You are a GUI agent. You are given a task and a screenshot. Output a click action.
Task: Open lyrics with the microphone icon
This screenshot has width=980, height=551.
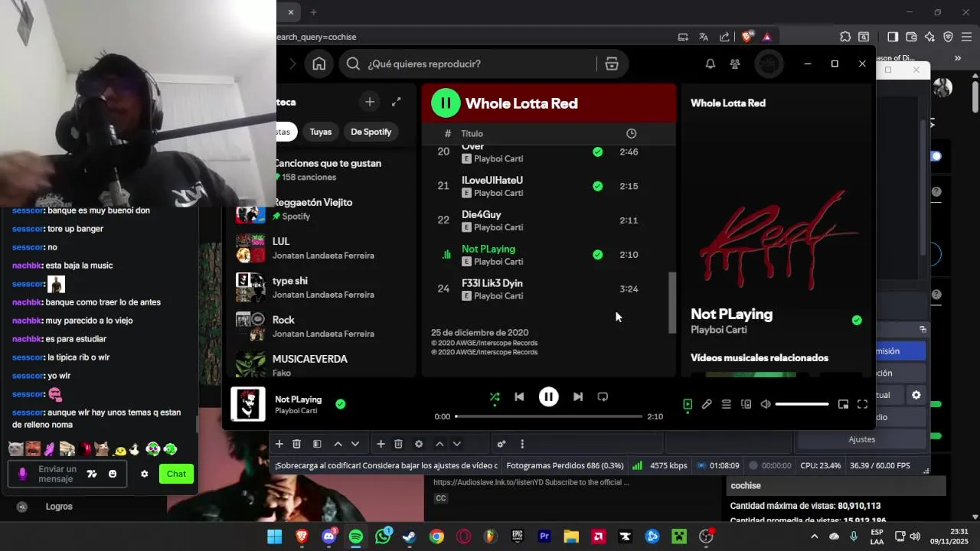tap(707, 404)
